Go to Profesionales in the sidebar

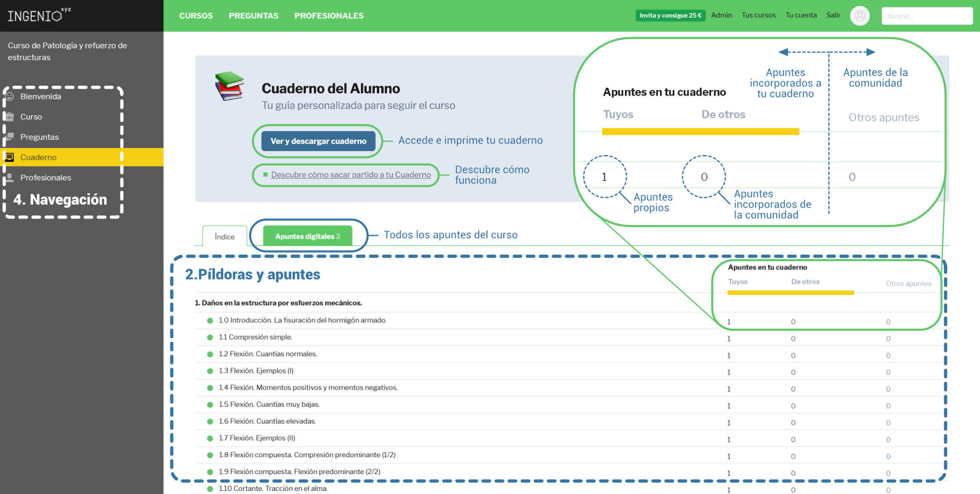tap(46, 178)
